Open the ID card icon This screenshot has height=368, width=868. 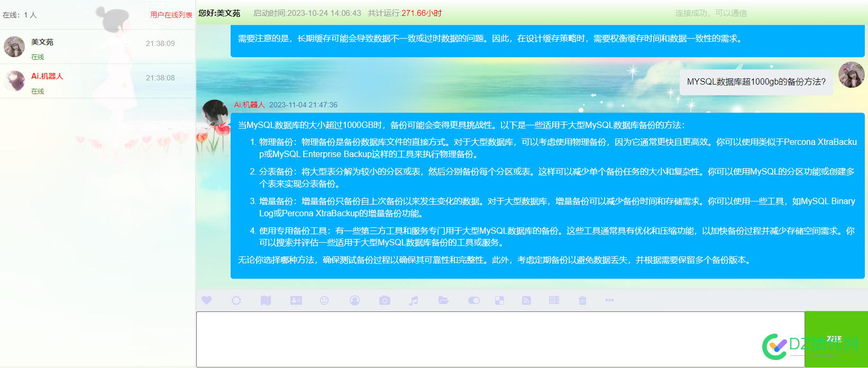point(296,300)
